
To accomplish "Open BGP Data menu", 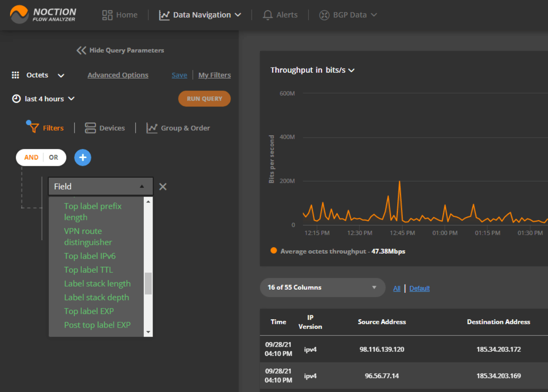I will point(348,15).
